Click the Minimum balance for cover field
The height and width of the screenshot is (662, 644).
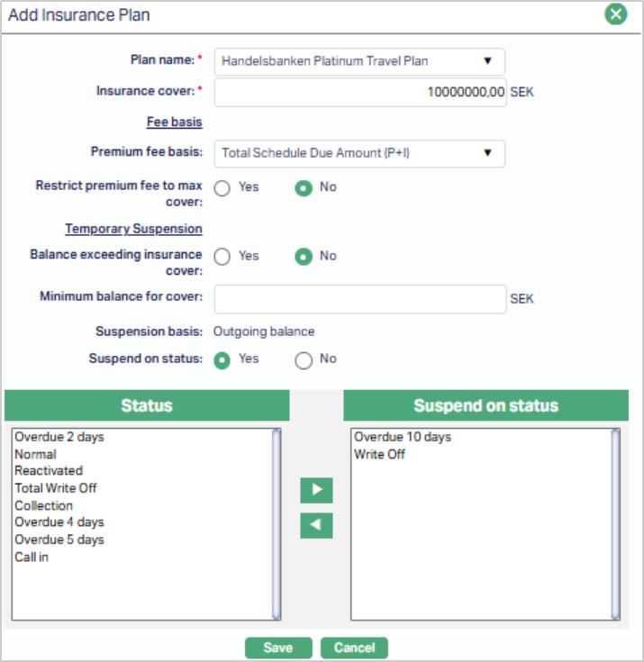[x=359, y=299]
